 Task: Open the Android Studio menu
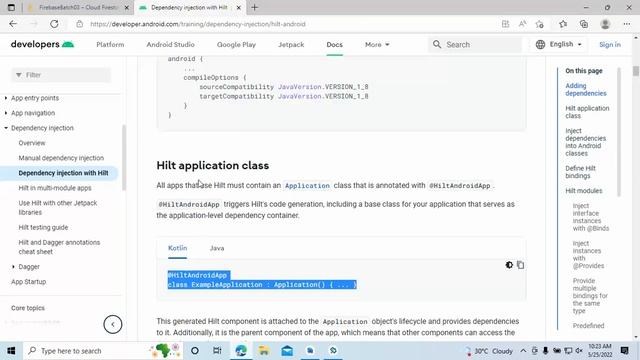click(170, 44)
